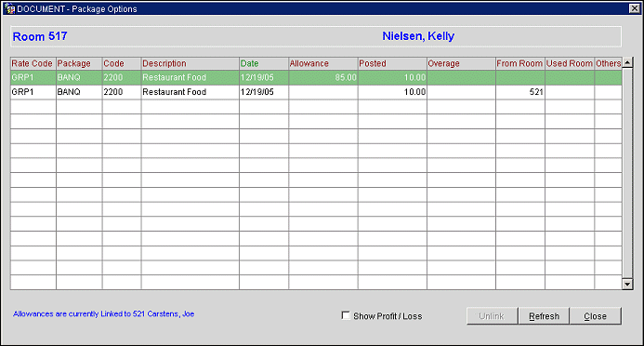Click the Rate Code column header
Viewport: 644px width, 346px height.
click(33, 63)
